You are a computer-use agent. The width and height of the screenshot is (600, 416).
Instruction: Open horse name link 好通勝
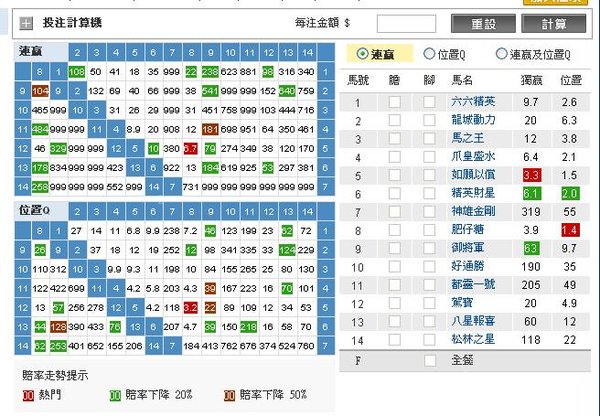(x=468, y=266)
